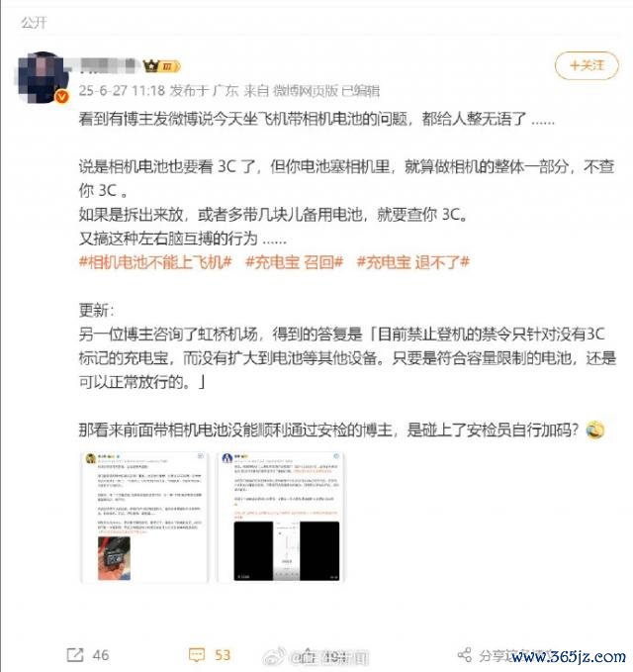Open hashtag #充电宝 召回#
The height and width of the screenshot is (672, 633).
(x=294, y=262)
